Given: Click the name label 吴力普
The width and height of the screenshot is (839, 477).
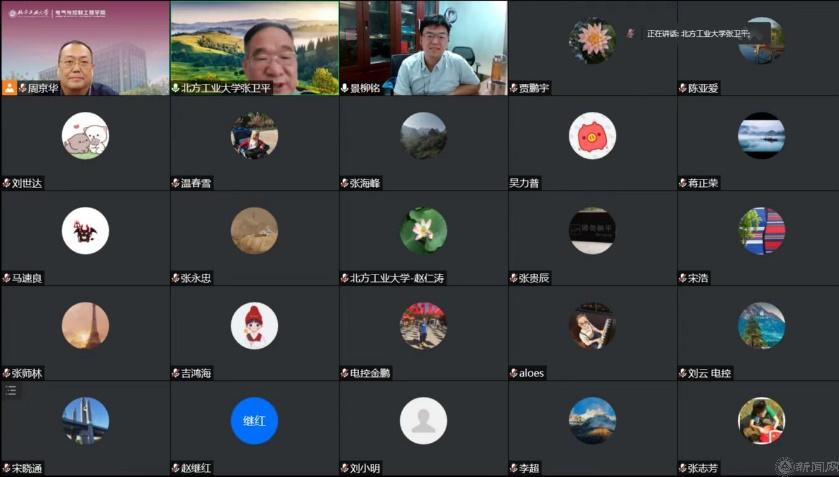Looking at the screenshot, I should coord(524,183).
